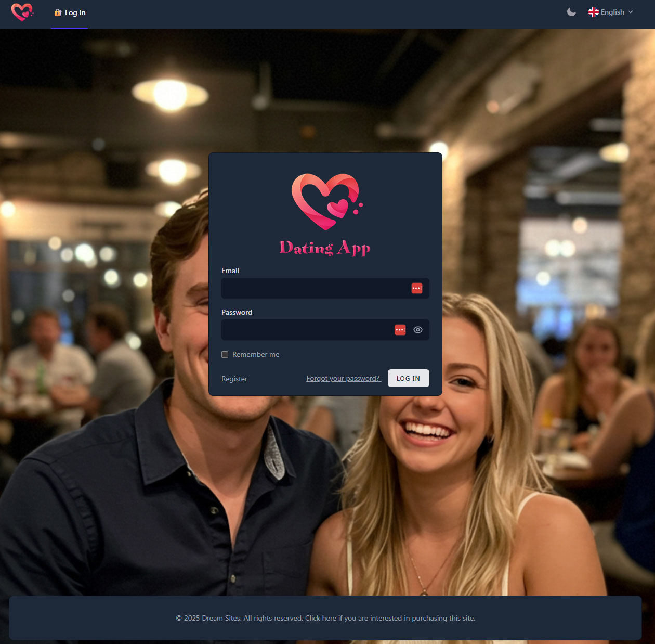This screenshot has height=644, width=655.
Task: Click the UK flag icon
Action: coord(593,12)
